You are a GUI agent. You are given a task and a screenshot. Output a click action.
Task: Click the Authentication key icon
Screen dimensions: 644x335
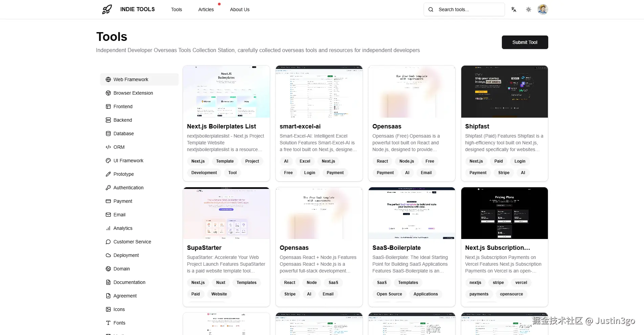[108, 188]
